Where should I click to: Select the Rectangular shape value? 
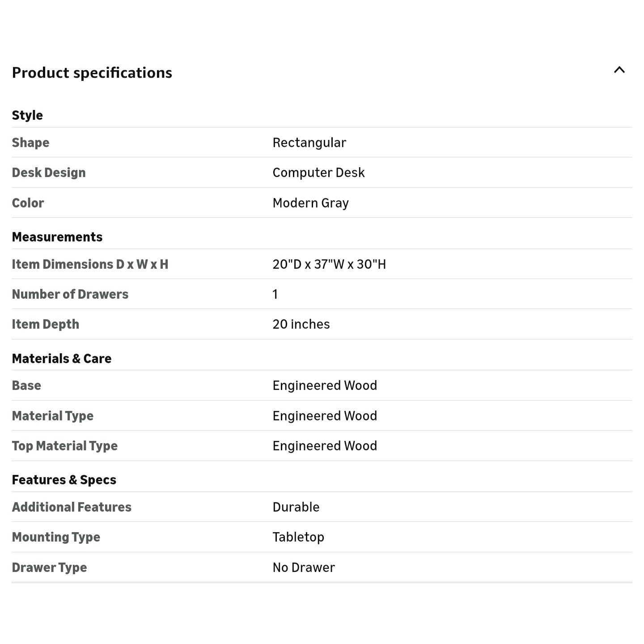coord(309,143)
